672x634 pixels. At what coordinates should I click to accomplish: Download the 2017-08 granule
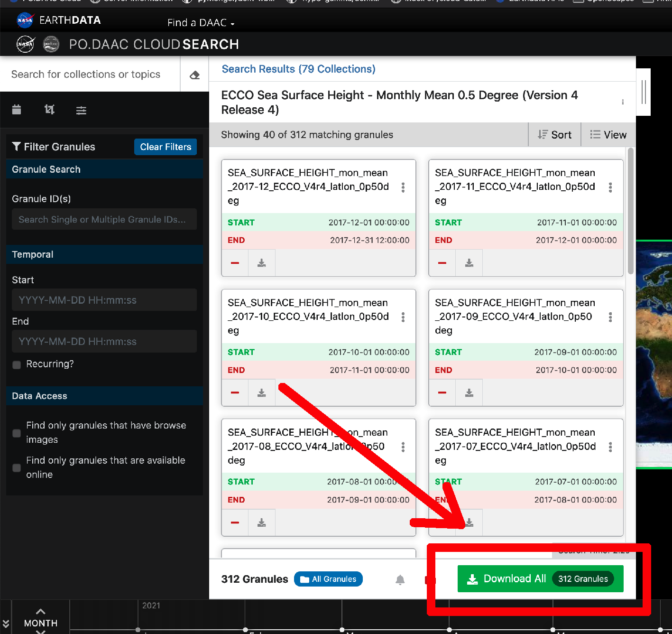(x=262, y=523)
